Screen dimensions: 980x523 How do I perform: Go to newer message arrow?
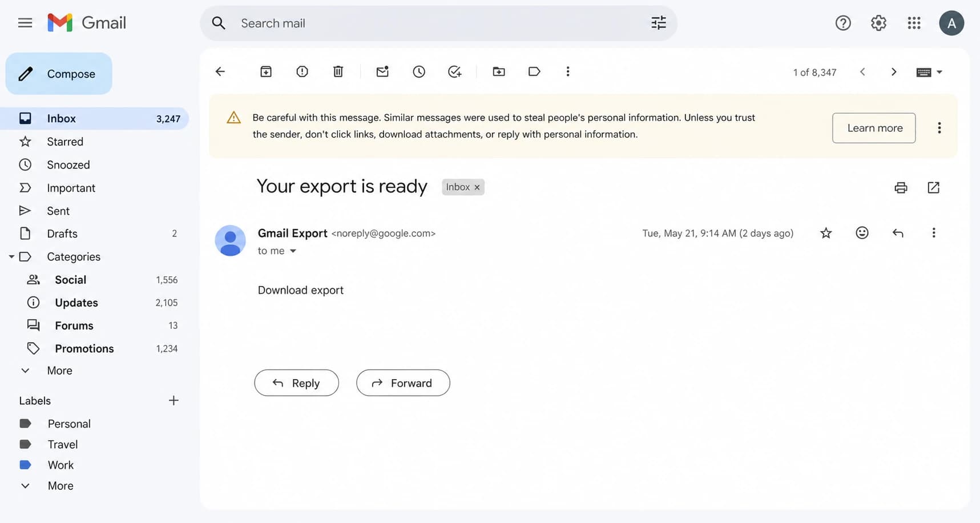tap(862, 72)
